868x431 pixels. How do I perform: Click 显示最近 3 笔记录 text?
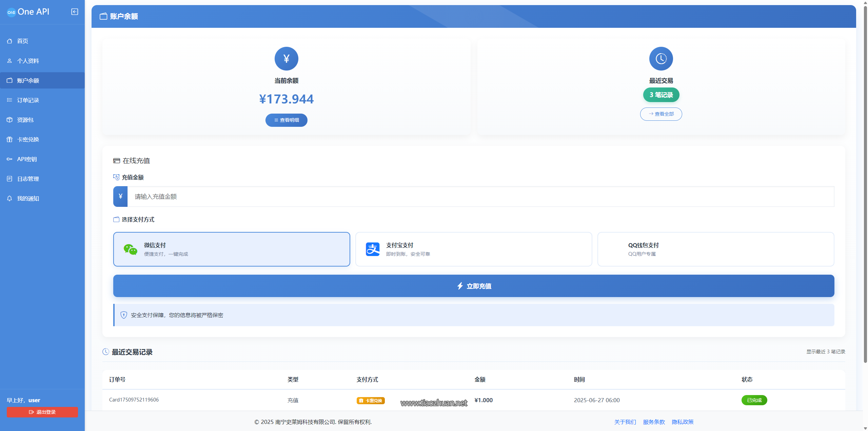(x=826, y=352)
